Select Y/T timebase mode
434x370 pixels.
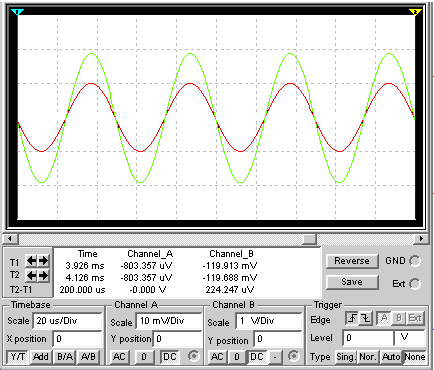click(18, 357)
